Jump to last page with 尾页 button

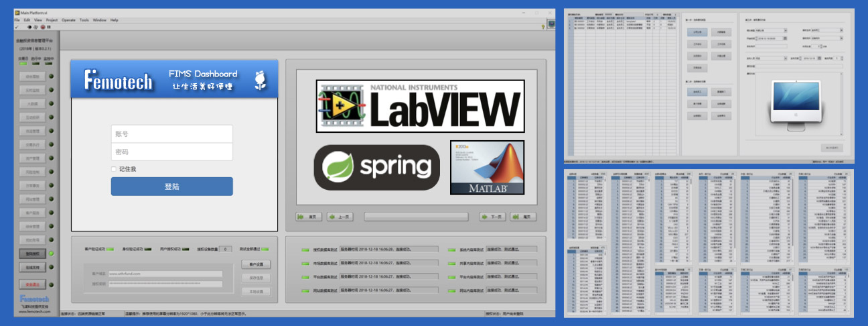click(523, 217)
